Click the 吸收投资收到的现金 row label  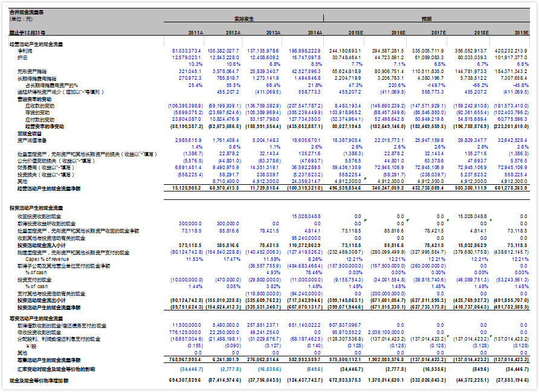click(39, 332)
